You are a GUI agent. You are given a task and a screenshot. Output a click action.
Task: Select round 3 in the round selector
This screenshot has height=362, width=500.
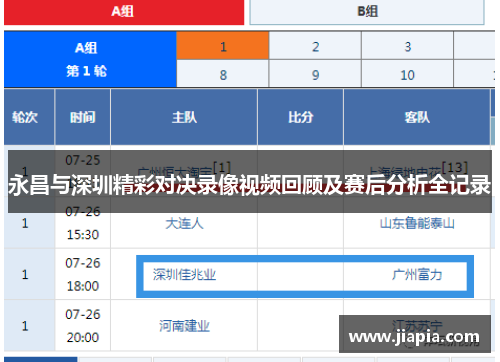pos(407,46)
